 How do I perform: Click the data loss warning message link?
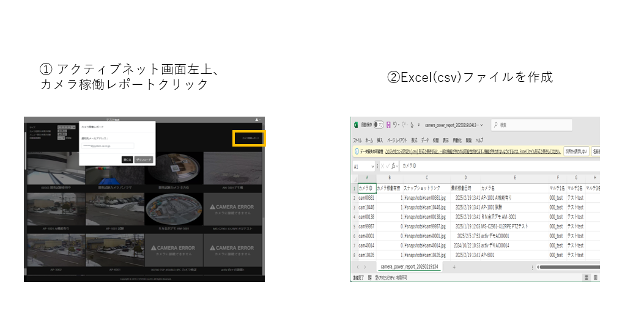pyautogui.click(x=472, y=151)
